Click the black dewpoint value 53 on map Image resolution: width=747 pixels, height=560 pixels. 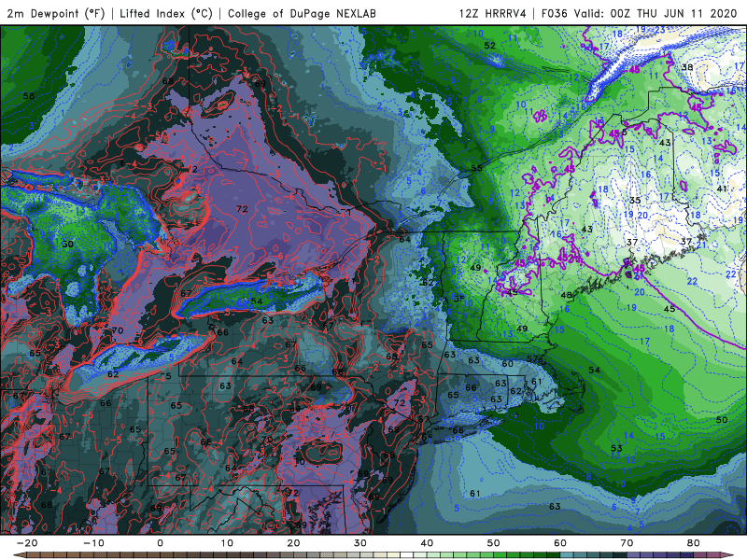[x=616, y=448]
